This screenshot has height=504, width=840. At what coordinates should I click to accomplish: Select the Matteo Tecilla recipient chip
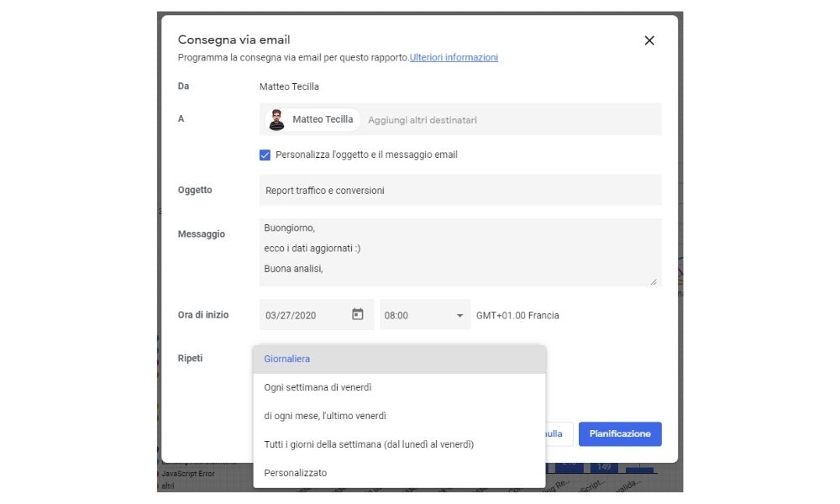(323, 119)
